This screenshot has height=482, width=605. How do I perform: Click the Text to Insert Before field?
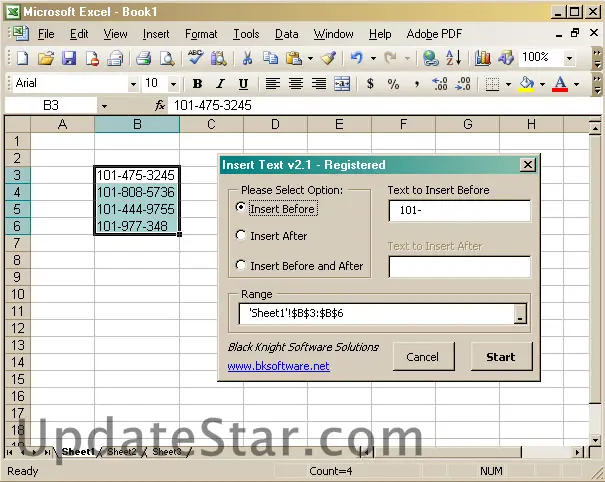coord(460,210)
